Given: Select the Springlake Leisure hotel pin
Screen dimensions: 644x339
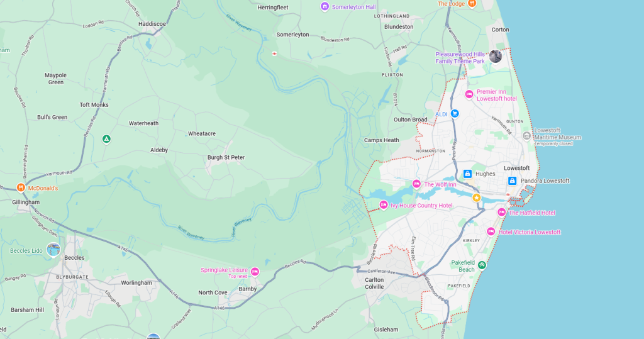Looking at the screenshot, I should tap(255, 272).
